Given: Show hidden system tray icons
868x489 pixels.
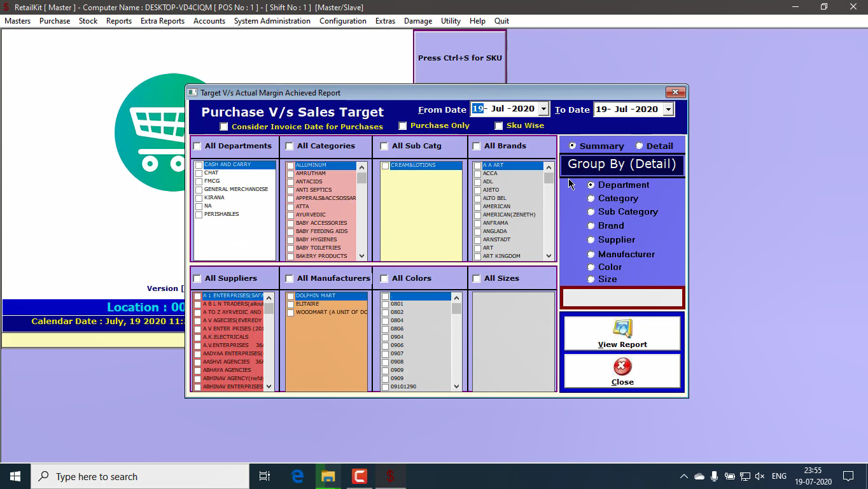Looking at the screenshot, I should point(684,476).
